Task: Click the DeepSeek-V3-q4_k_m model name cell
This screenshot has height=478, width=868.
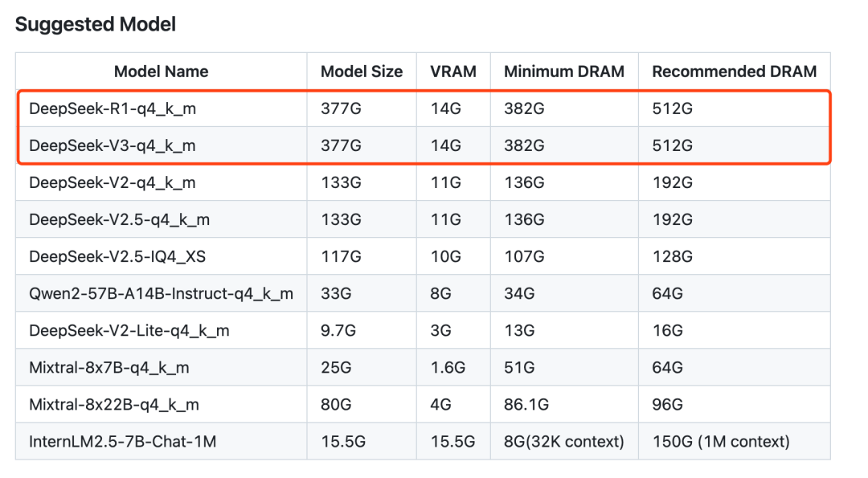Action: click(x=113, y=145)
